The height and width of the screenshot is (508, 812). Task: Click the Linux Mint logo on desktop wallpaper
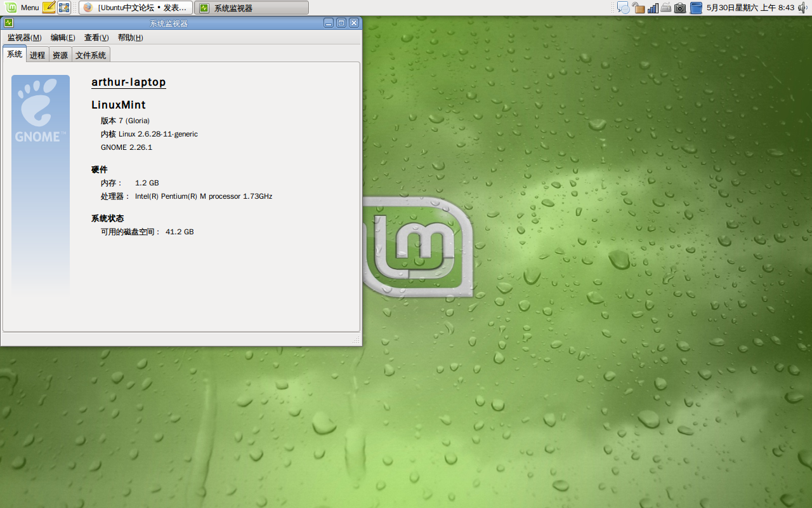tap(418, 246)
